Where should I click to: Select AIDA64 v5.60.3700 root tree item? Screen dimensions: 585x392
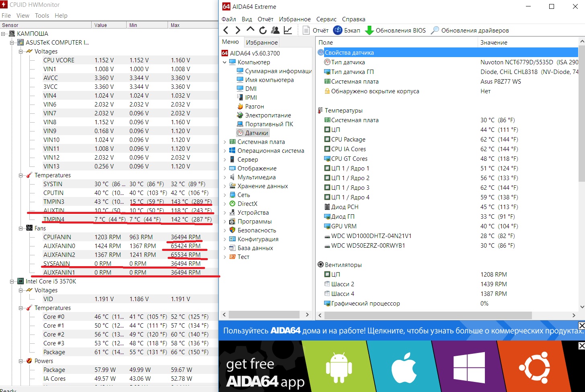[x=255, y=53]
